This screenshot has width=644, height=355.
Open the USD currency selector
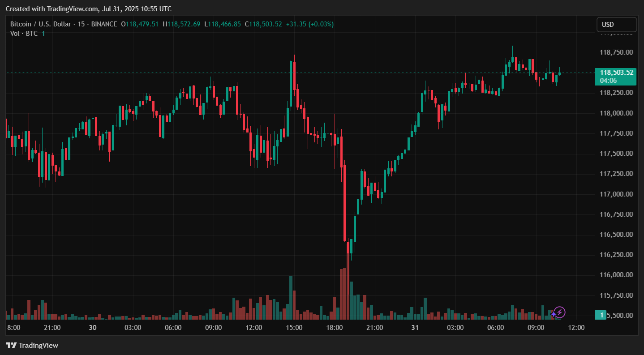[616, 25]
